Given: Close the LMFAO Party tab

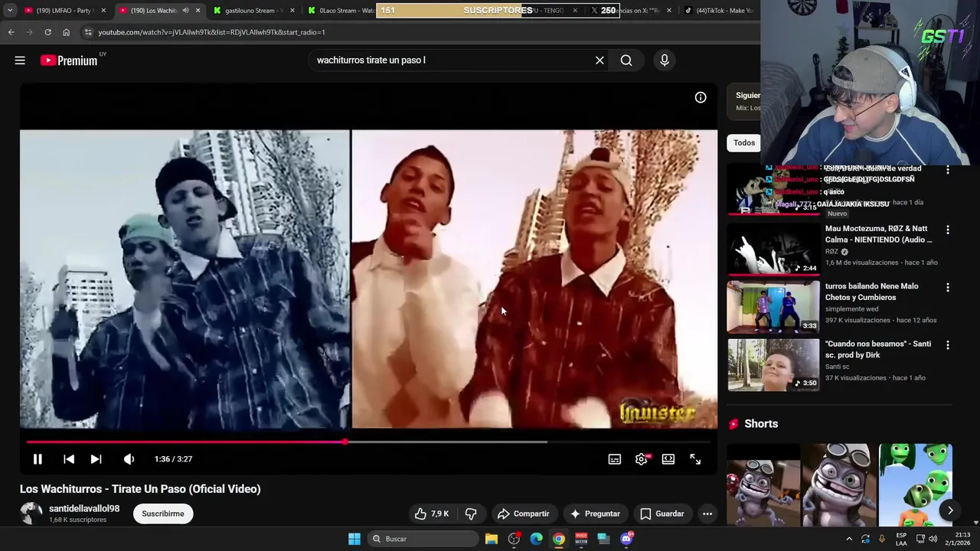Looking at the screenshot, I should pos(103,11).
